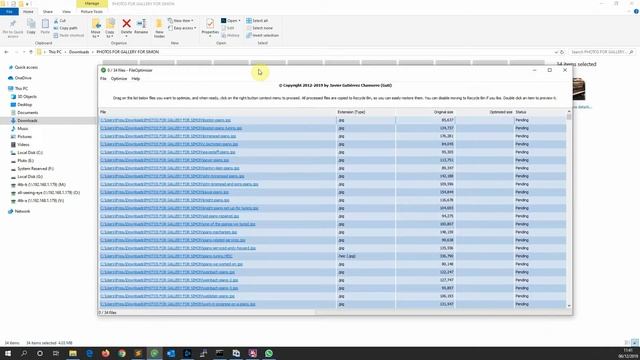Open FileOptimizer Optimize menu
Image resolution: width=640 pixels, height=360 pixels.
[x=119, y=78]
